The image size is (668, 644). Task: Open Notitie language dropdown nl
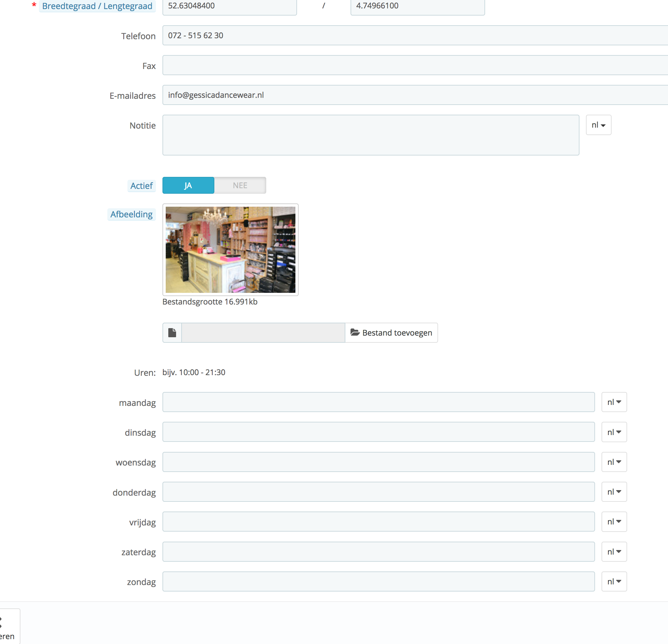pos(598,125)
